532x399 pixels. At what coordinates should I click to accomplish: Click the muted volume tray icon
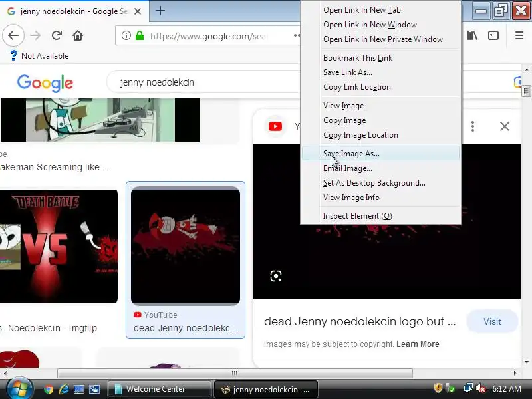[x=481, y=388]
